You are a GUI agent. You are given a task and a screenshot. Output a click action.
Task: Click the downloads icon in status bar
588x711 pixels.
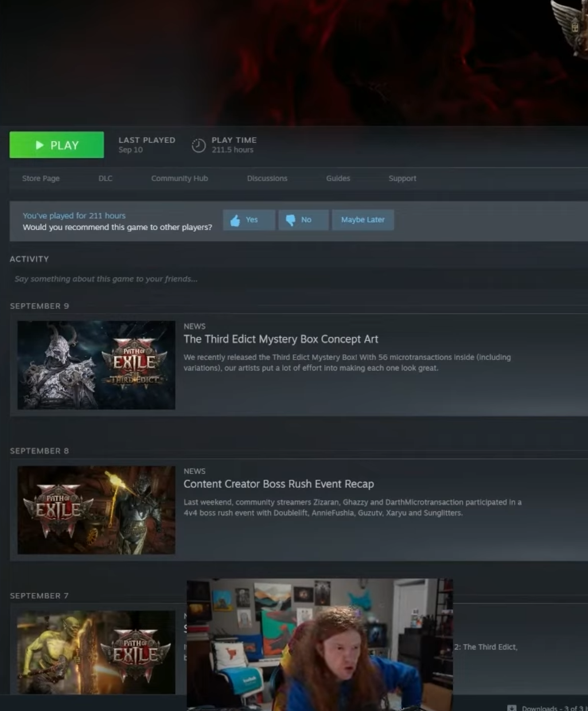pos(512,708)
